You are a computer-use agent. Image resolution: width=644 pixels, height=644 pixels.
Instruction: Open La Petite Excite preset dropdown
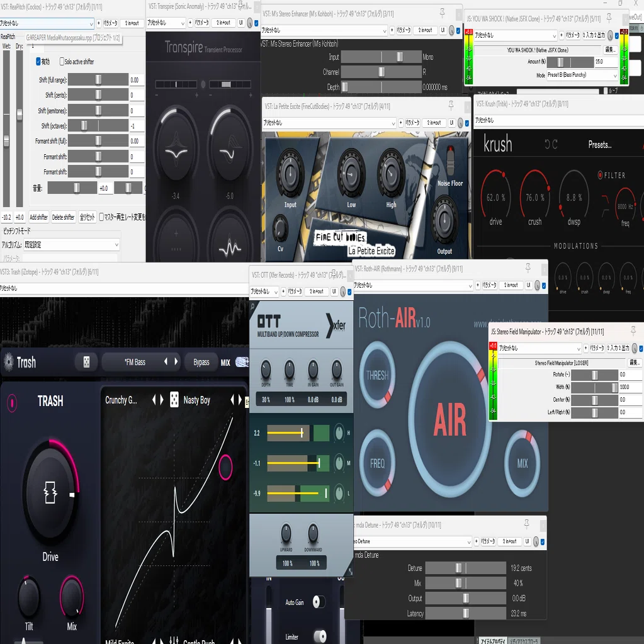tap(329, 123)
